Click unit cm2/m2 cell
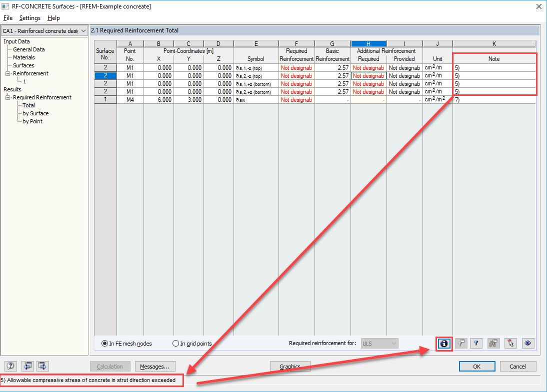 point(437,100)
